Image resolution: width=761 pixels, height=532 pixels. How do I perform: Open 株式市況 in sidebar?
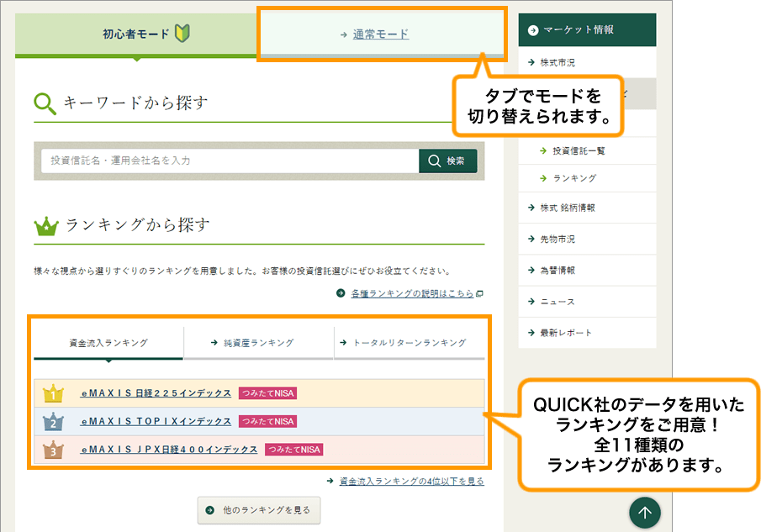(587, 62)
